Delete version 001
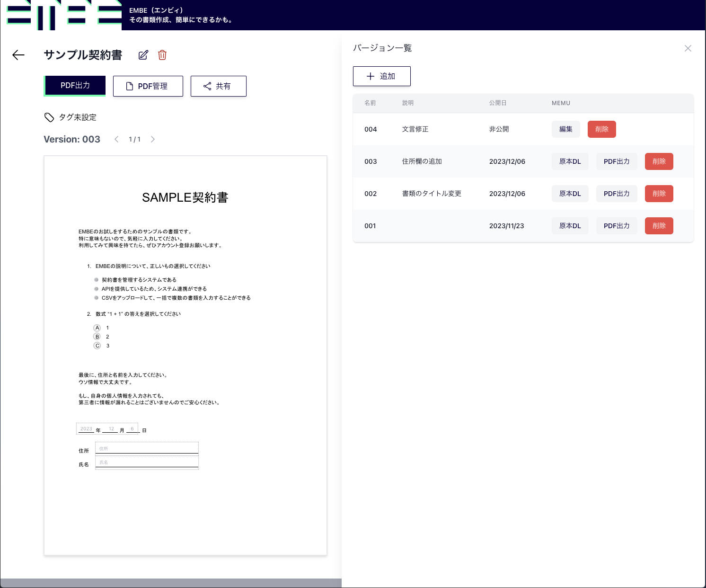Viewport: 706px width, 588px height. [659, 226]
